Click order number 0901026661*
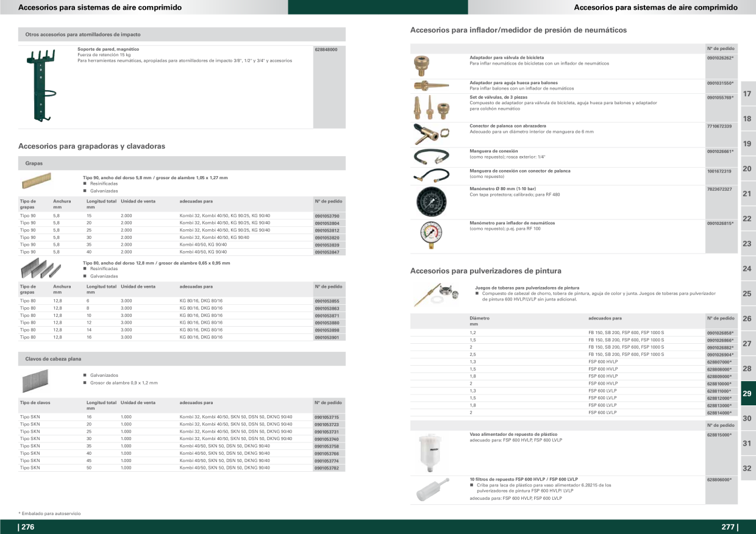The height and width of the screenshot is (534, 756). tap(720, 151)
